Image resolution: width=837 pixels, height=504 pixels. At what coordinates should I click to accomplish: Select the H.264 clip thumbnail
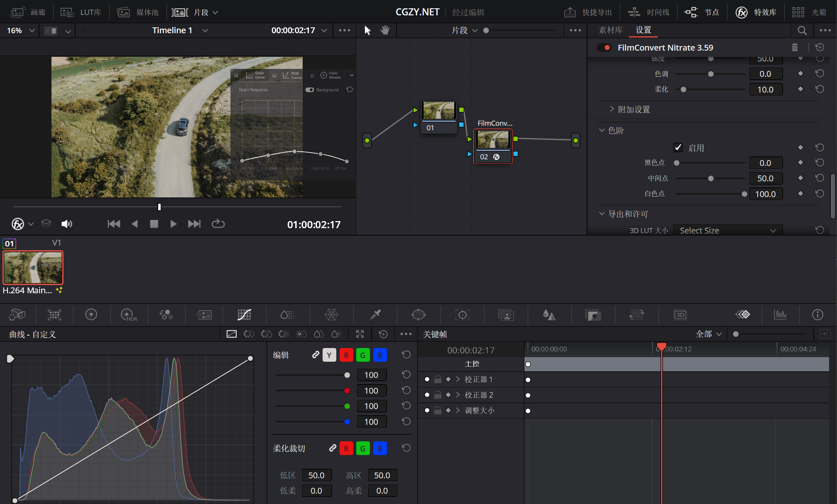(x=33, y=268)
